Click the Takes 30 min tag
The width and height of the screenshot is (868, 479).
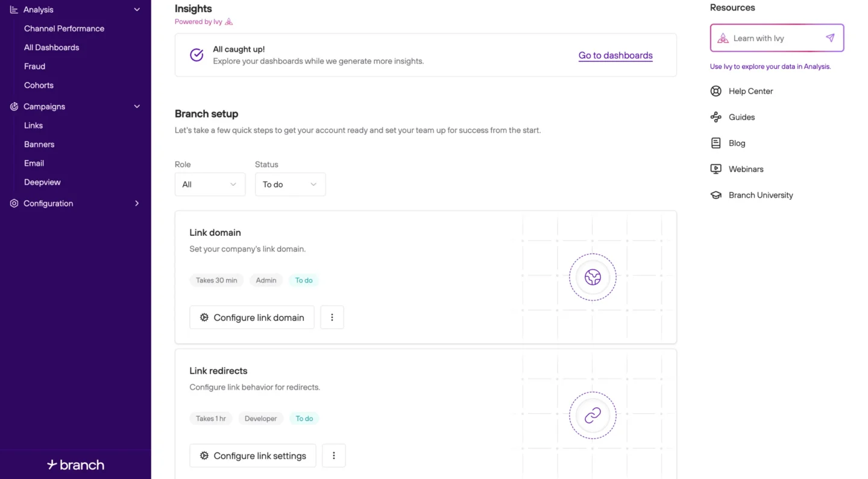click(x=216, y=280)
